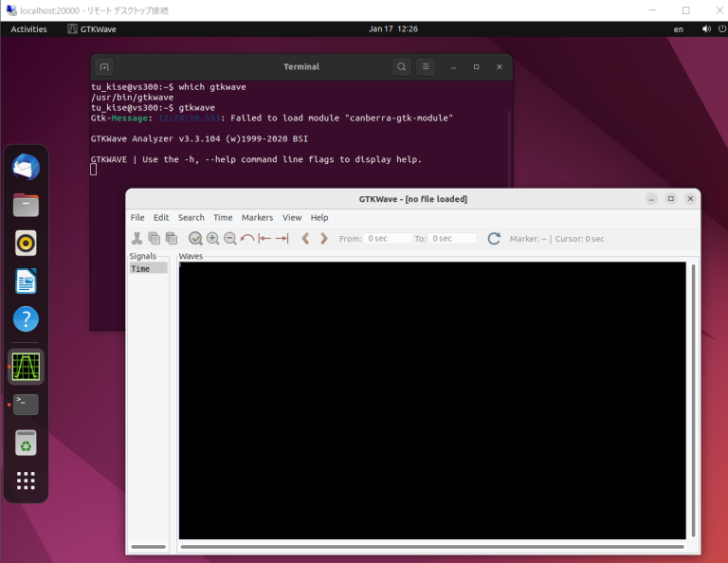Open the Search menu in GTKWave
The height and width of the screenshot is (563, 728).
tap(191, 218)
